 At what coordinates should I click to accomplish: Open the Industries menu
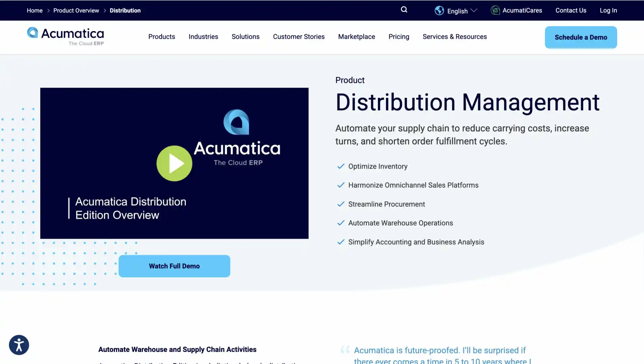click(x=203, y=37)
